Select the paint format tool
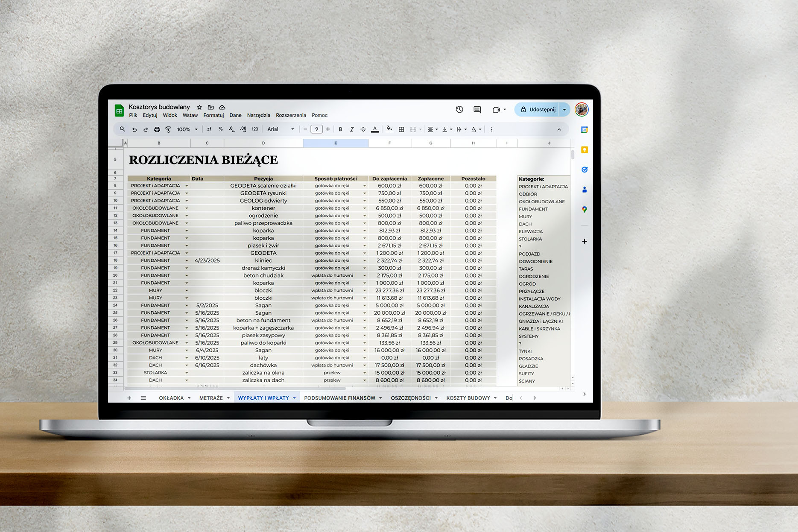The width and height of the screenshot is (798, 532). (x=168, y=129)
